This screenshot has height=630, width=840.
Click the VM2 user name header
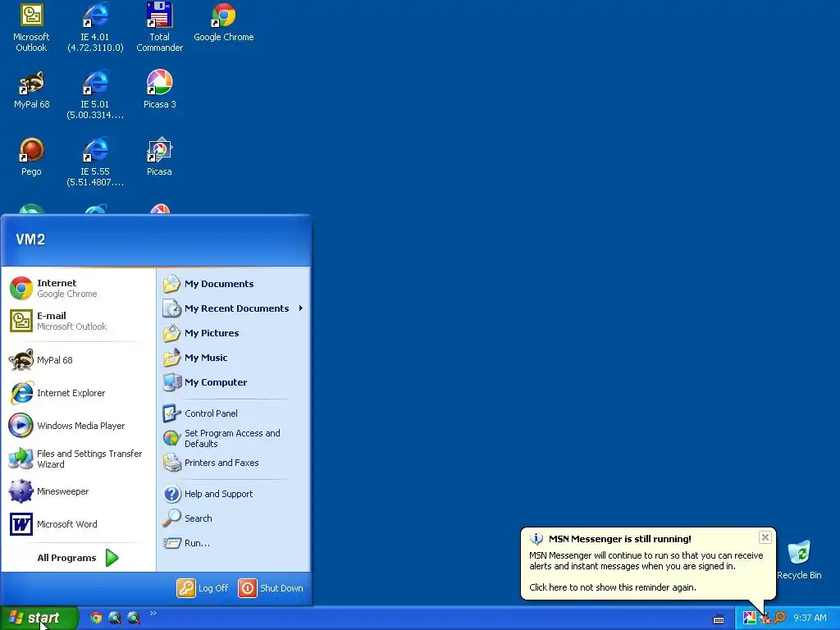[x=30, y=240]
